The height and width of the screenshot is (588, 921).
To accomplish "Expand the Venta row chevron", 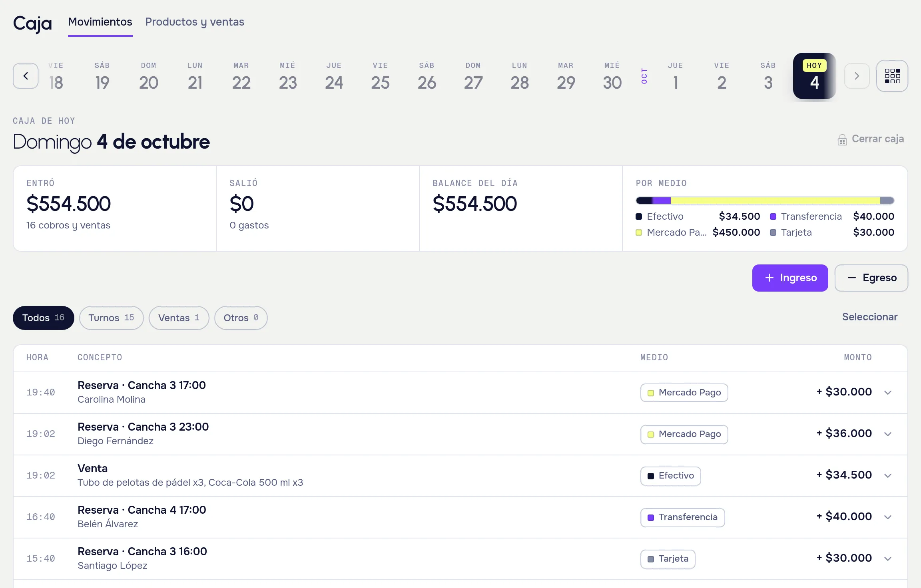I will click(x=888, y=476).
